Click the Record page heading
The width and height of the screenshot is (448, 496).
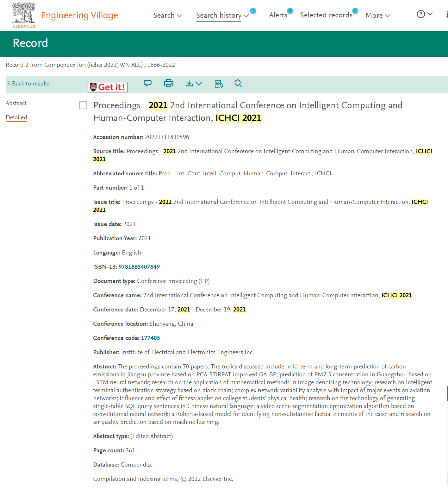point(30,43)
